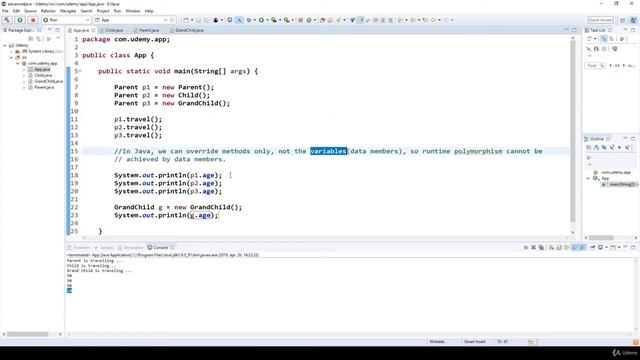Close the App.java editor tab
This screenshot has width=640, height=360.
[93, 30]
